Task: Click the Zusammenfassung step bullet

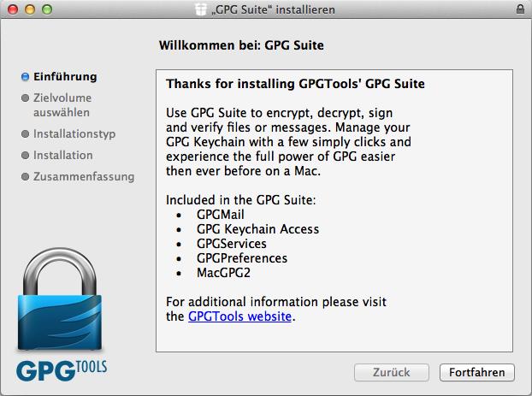Action: pos(25,177)
